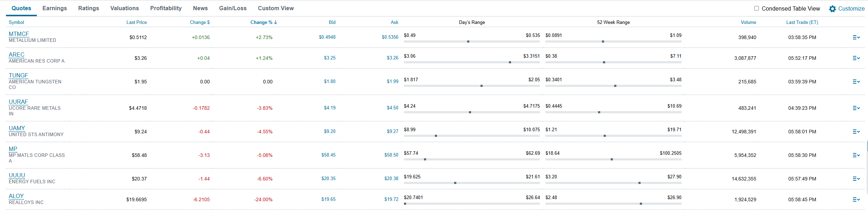Sort by Change % column
This screenshot has width=868, height=210.
pos(263,22)
